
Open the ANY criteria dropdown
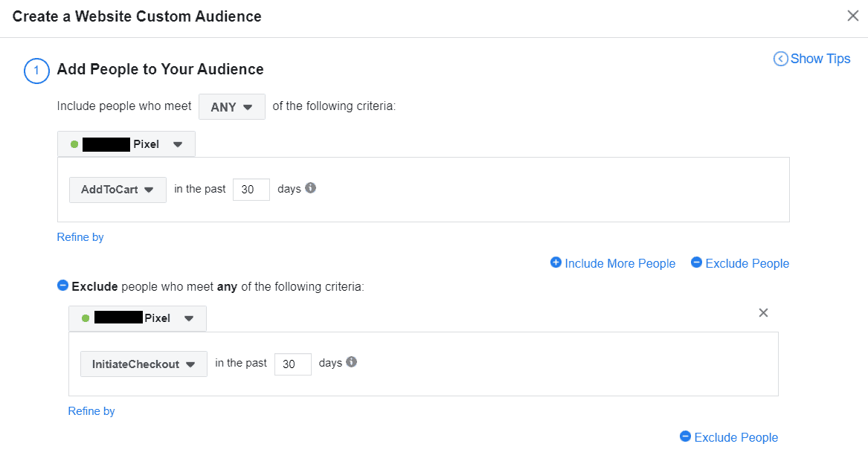(x=231, y=107)
